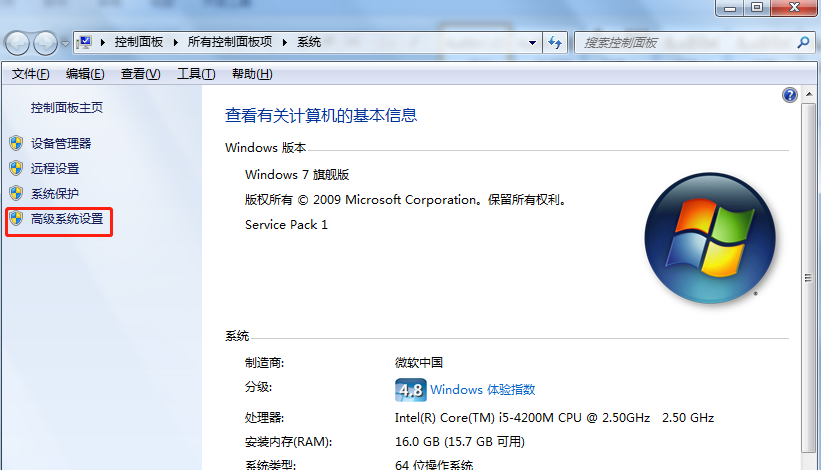Image resolution: width=821 pixels, height=470 pixels.
Task: Open 系统保护 link
Action: [54, 194]
